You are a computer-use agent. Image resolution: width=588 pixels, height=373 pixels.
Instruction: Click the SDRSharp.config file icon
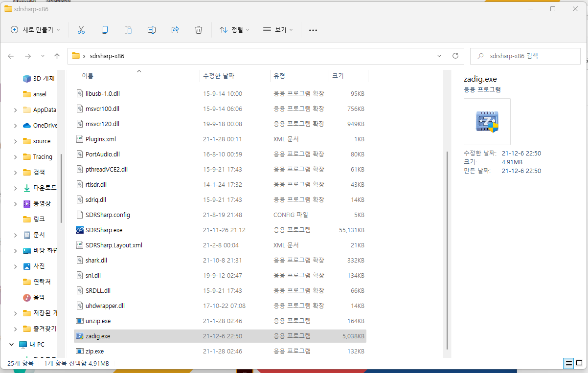[x=80, y=215]
